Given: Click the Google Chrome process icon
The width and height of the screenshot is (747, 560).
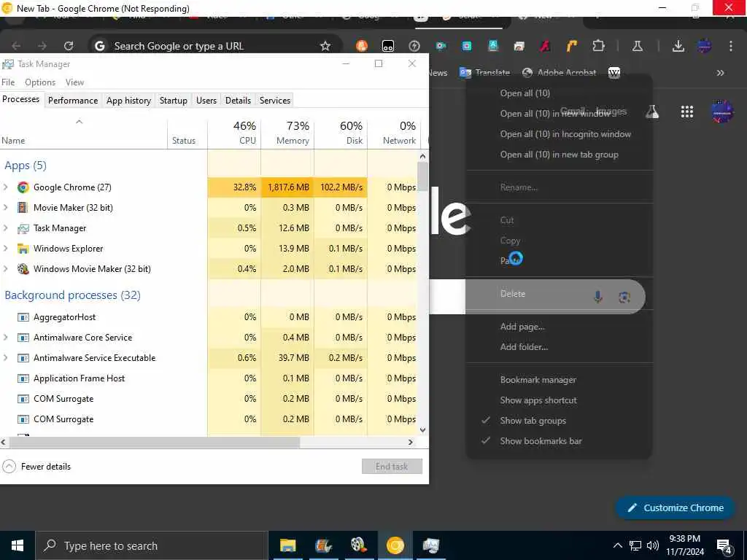Looking at the screenshot, I should 23,187.
